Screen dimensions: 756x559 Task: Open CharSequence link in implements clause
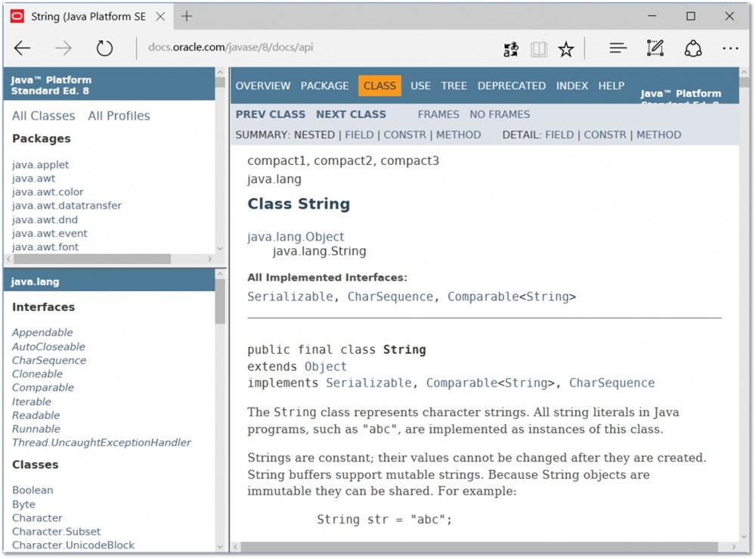coord(612,383)
